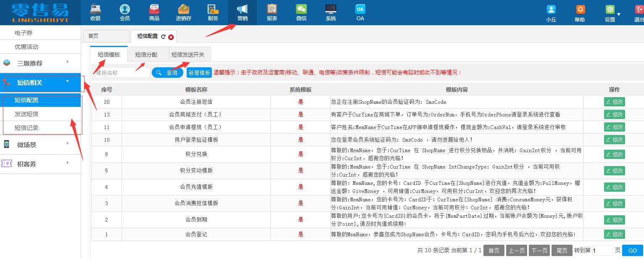Open the 收银 cashier module
644x259 pixels.
(x=95, y=12)
